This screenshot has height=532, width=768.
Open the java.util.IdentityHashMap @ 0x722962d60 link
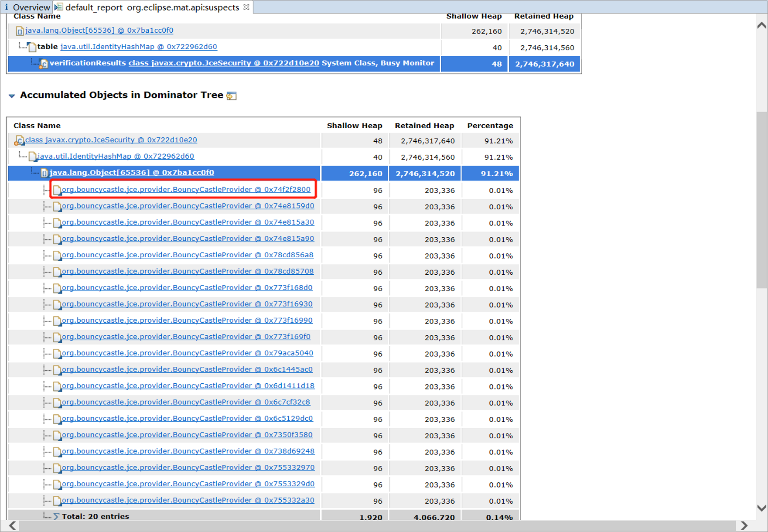[x=116, y=156]
